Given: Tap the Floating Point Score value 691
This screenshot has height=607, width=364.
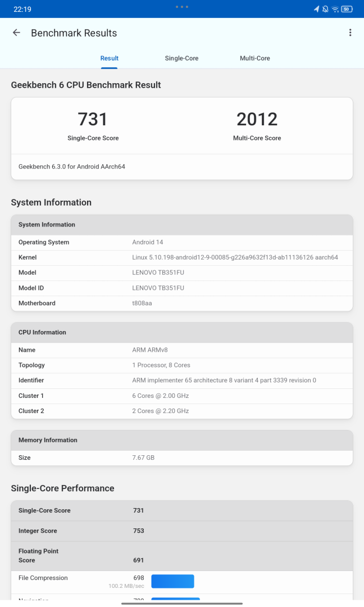Looking at the screenshot, I should pyautogui.click(x=139, y=560).
